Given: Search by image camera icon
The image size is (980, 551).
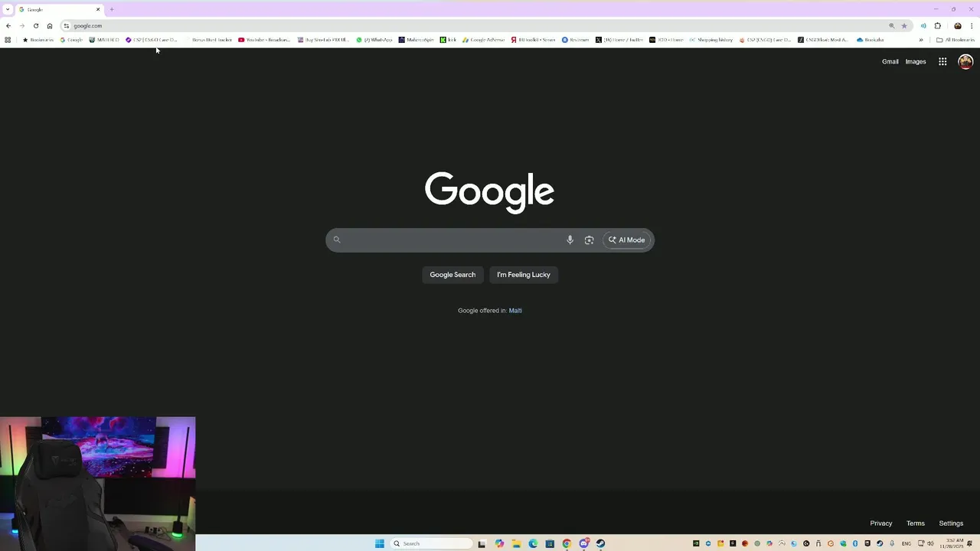Looking at the screenshot, I should [589, 240].
